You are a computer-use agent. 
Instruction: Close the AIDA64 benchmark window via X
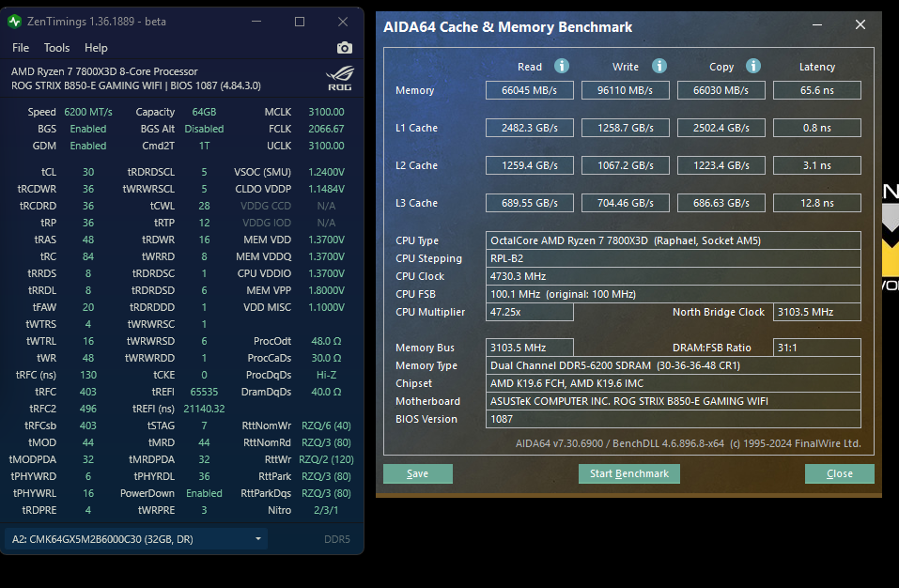[x=860, y=24]
